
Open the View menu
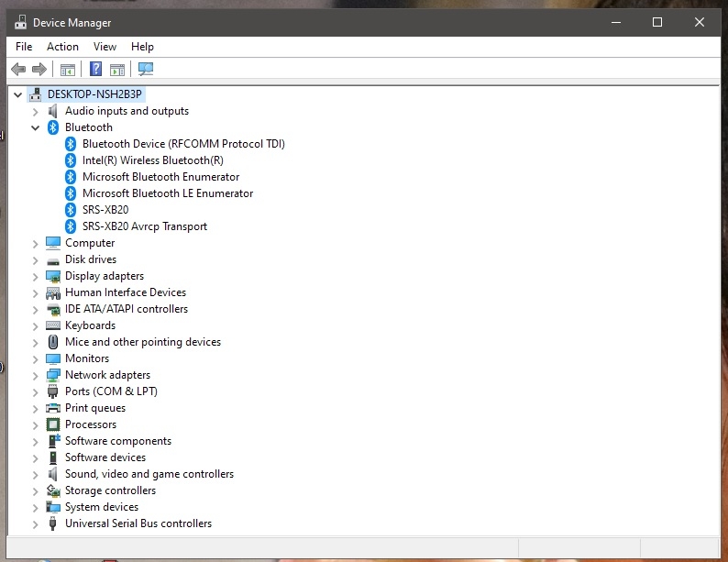pyautogui.click(x=105, y=47)
